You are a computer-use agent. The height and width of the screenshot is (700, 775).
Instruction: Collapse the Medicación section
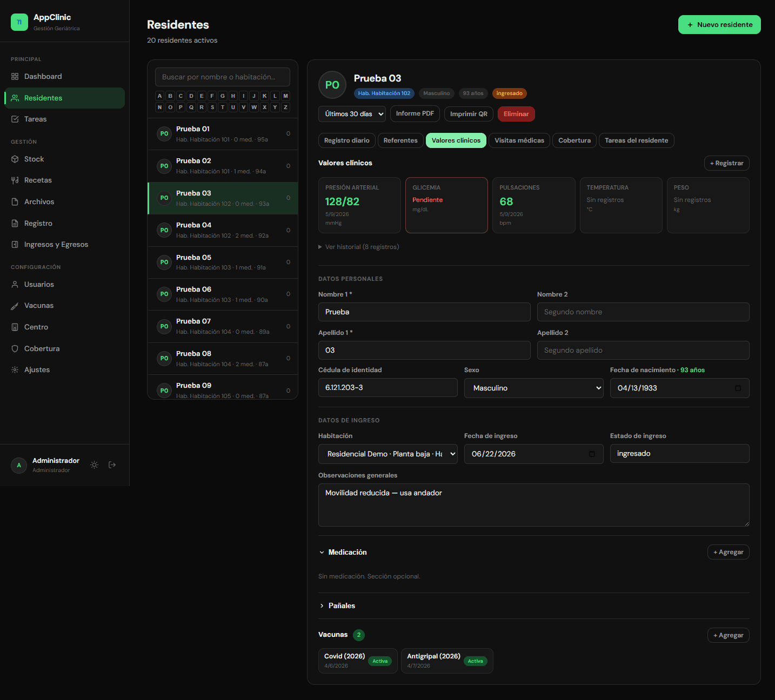pos(343,553)
